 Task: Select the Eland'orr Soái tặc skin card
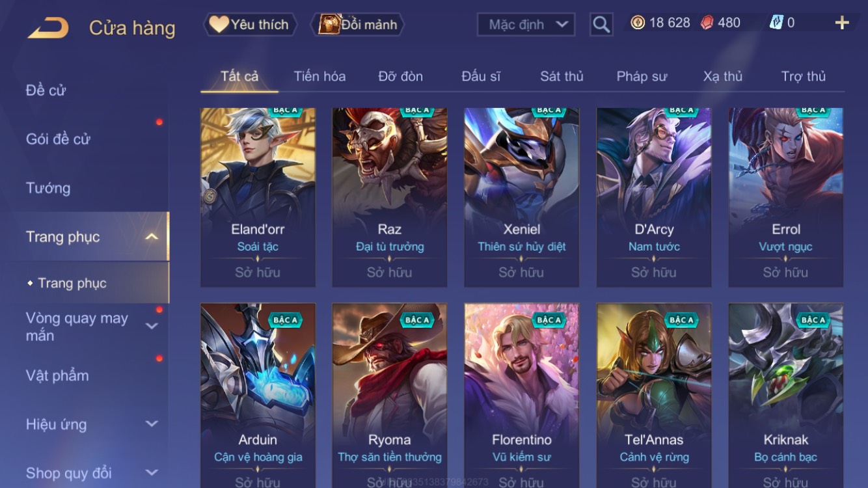tap(258, 198)
